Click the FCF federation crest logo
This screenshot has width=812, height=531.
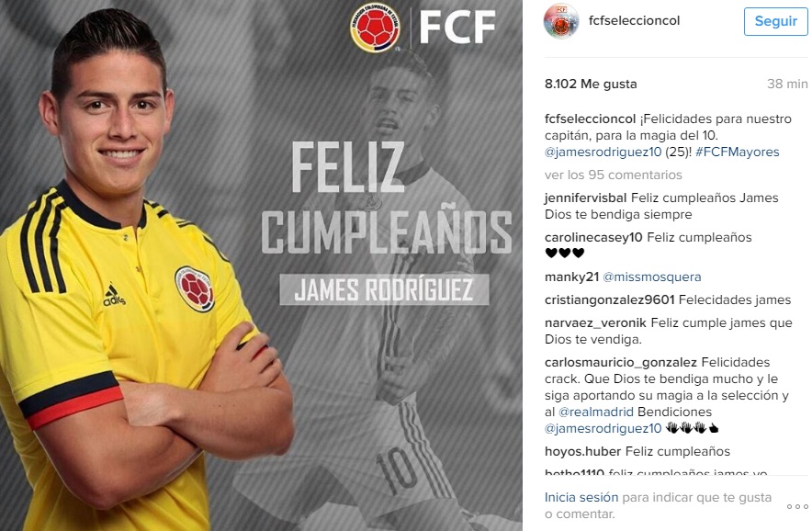(376, 28)
